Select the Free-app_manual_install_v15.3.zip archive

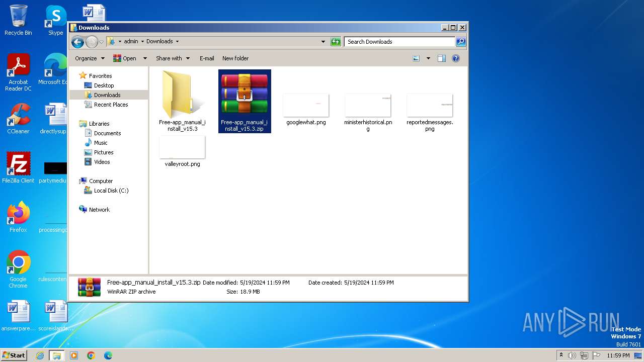click(x=245, y=101)
